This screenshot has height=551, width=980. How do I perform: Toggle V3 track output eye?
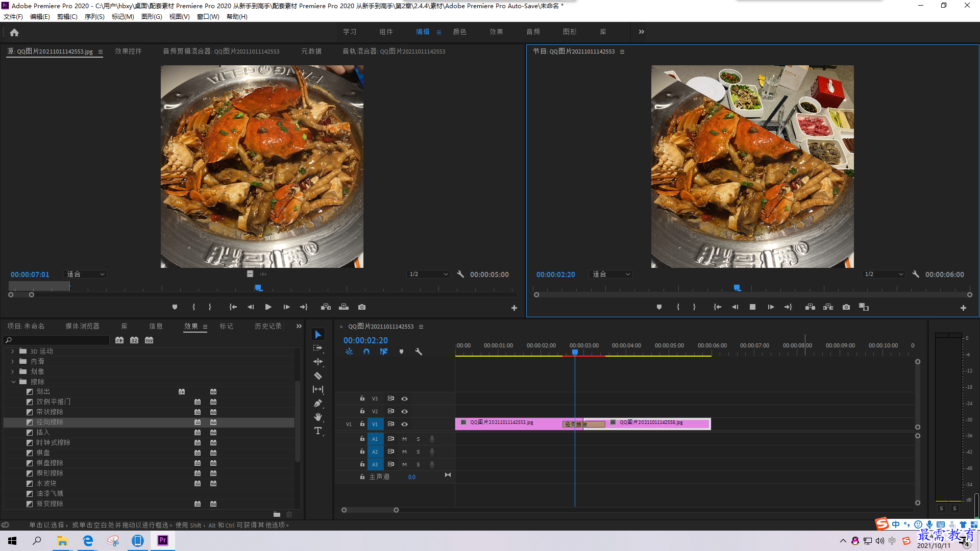[x=404, y=398]
